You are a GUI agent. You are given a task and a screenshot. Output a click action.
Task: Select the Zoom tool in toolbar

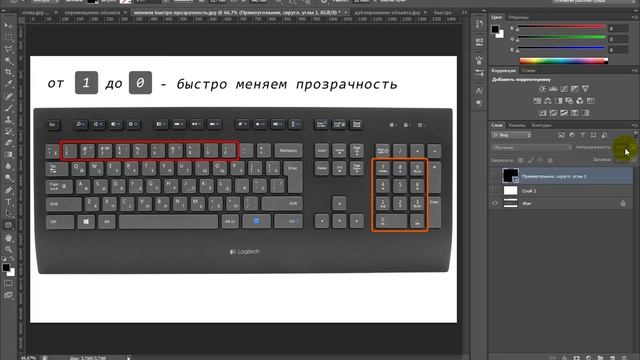tap(8, 249)
